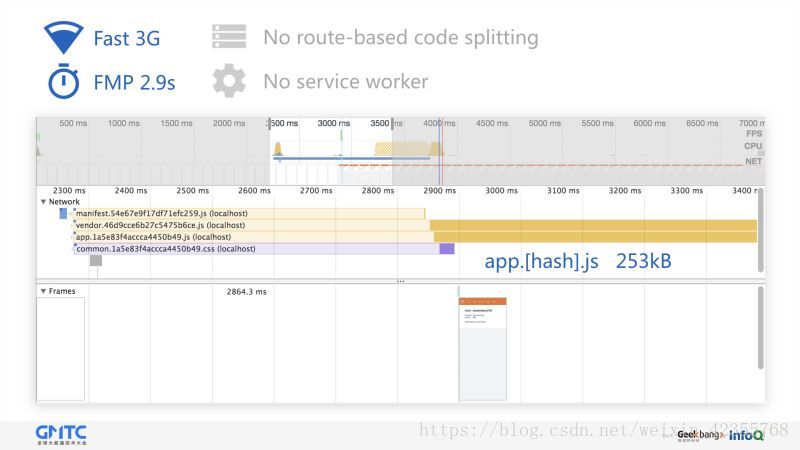Click the 1000 ms overview mark
This screenshot has height=450, width=800.
(x=123, y=123)
